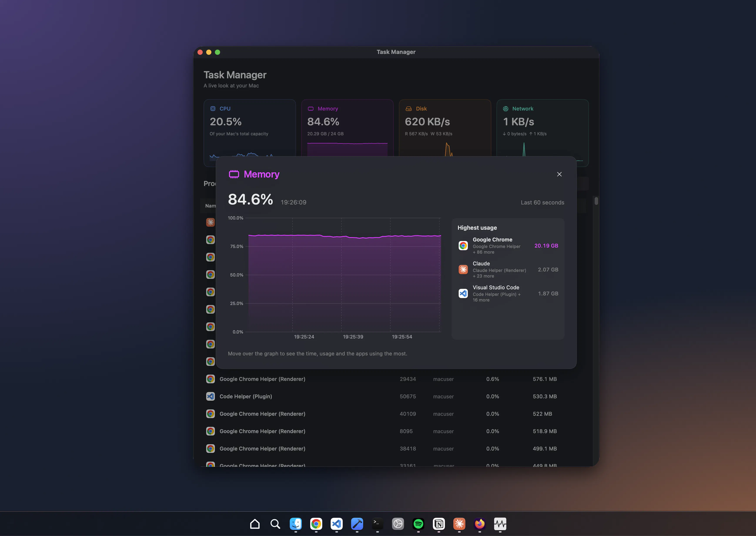
Task: Click the 19:25:39 time label on graph
Action: (353, 337)
